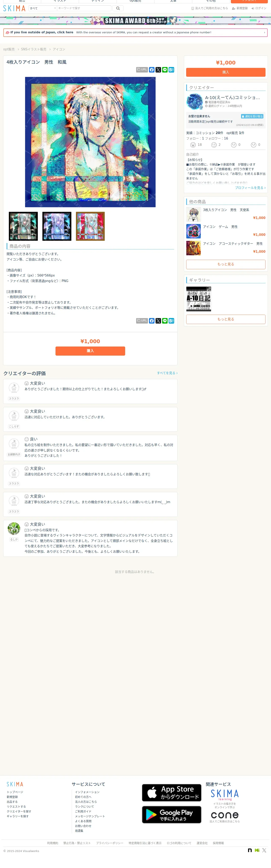Open footer インフォメーション link
This screenshot has width=271, height=868.
87,792
